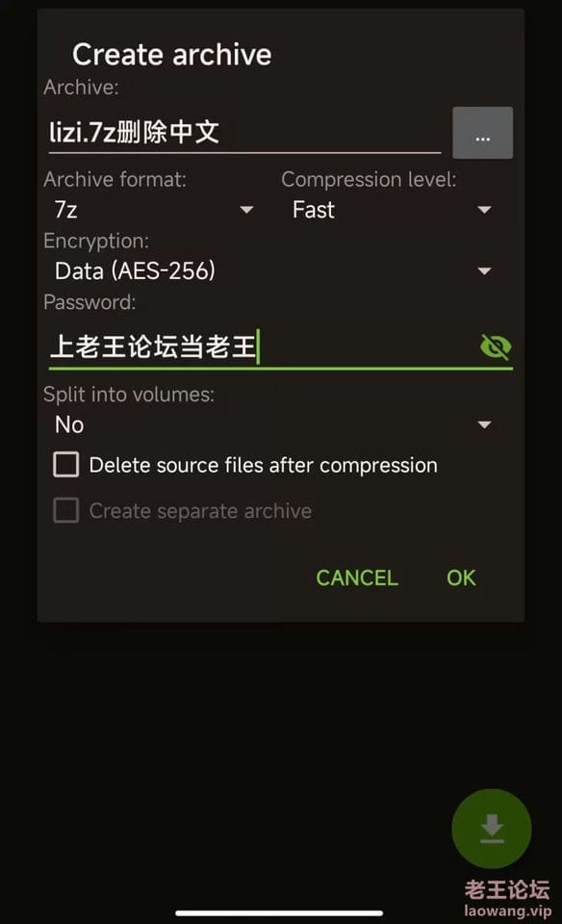
Task: Expand the Archive format arrow next to 7z
Action: (246, 209)
